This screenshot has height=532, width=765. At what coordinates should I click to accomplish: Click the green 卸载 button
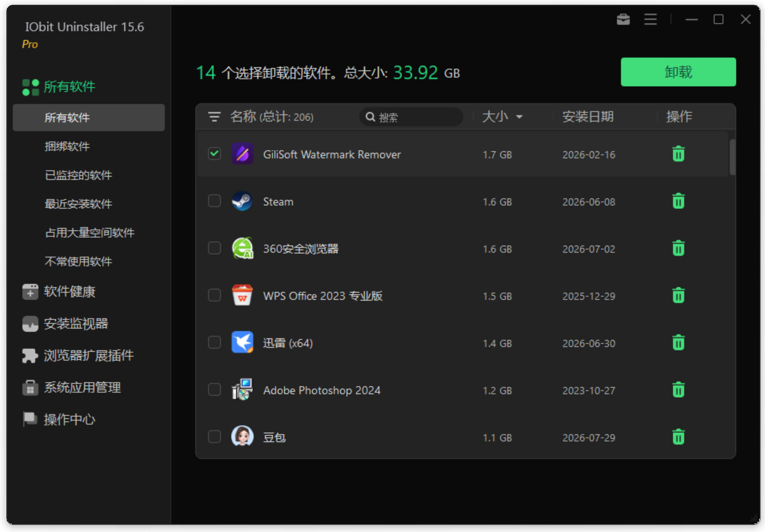[678, 72]
